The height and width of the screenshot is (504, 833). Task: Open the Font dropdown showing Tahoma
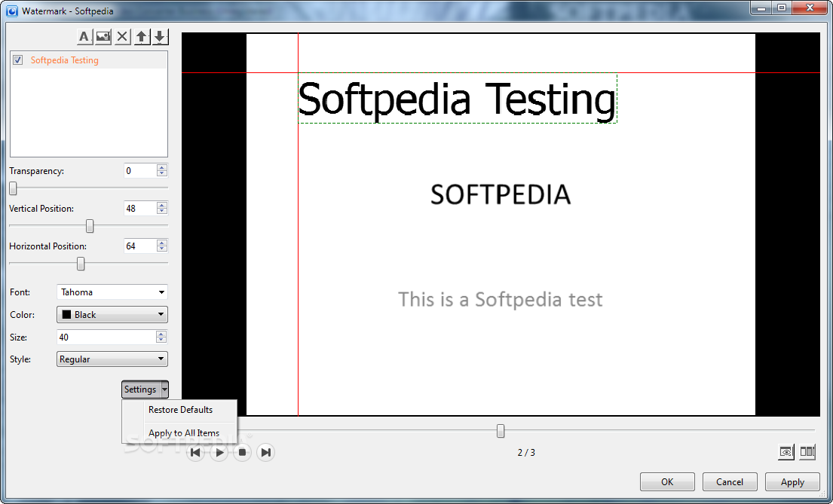112,292
